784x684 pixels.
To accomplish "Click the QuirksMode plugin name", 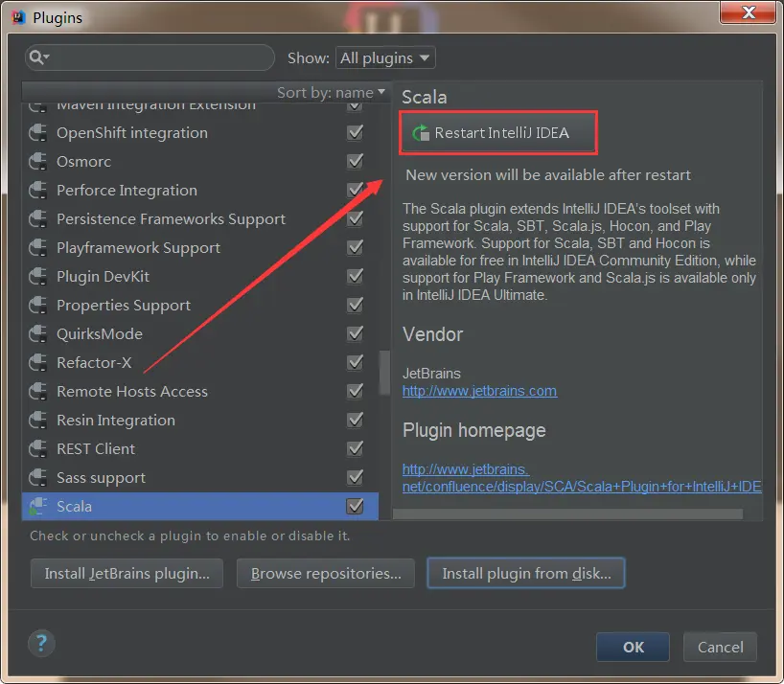I will tap(100, 333).
